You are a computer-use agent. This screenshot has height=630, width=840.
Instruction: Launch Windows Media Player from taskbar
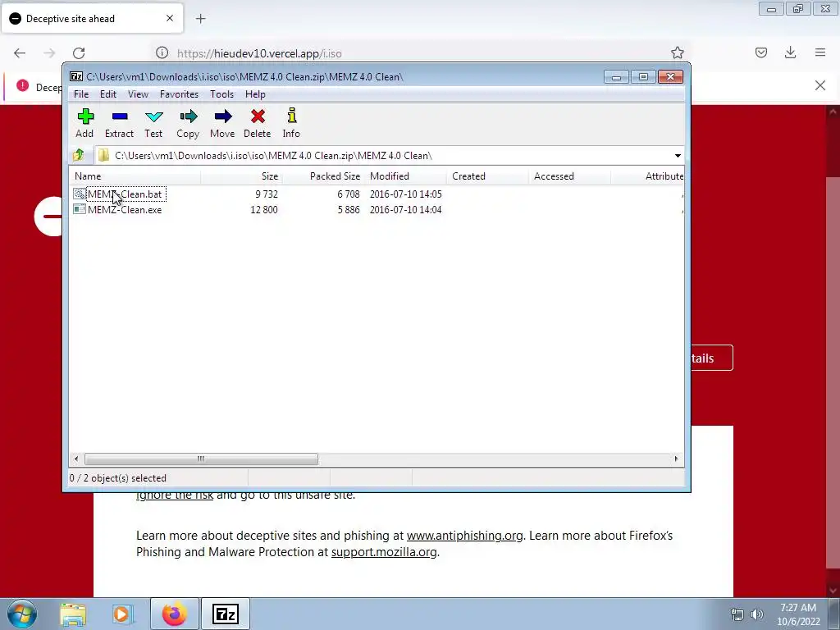click(x=121, y=614)
